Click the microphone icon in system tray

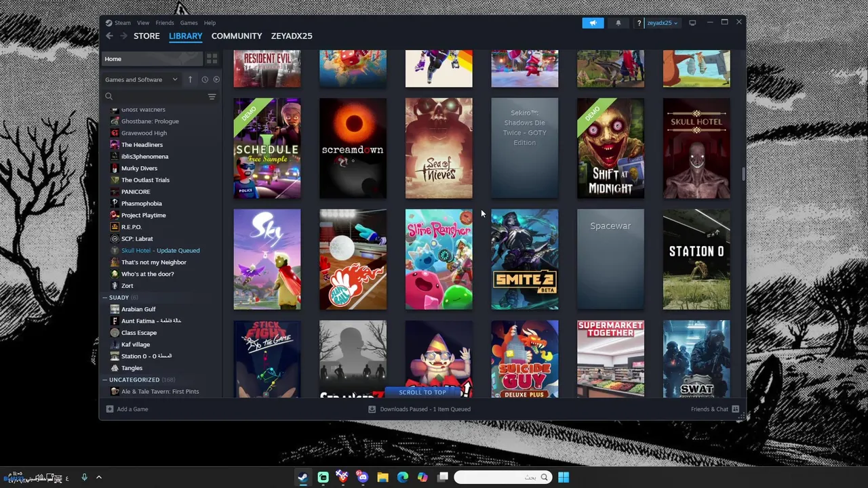coord(84,477)
